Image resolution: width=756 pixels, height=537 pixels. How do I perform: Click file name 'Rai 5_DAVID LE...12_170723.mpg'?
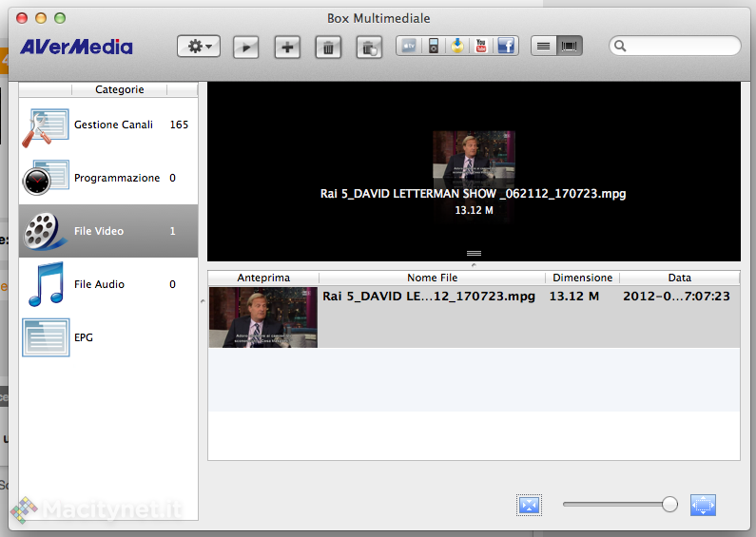click(x=429, y=296)
